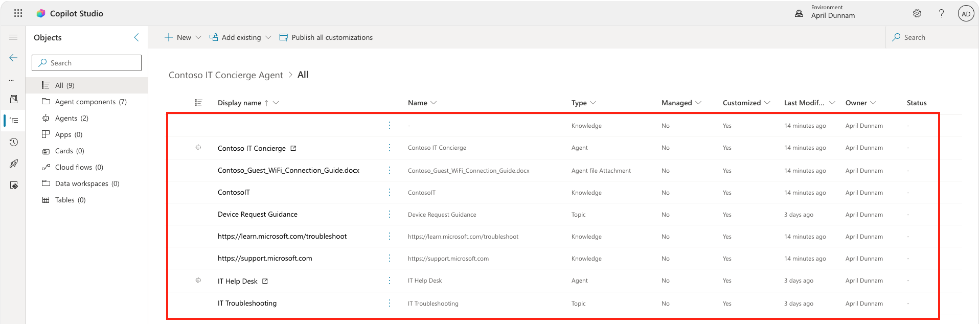Select Agents (2) in Objects
This screenshot has width=980, height=324.
[87, 118]
